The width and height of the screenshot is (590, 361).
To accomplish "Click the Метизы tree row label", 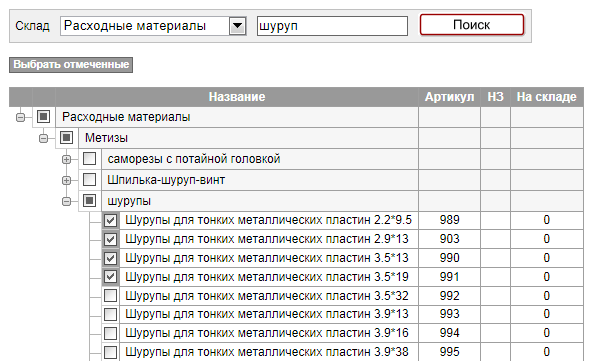I will point(106,138).
